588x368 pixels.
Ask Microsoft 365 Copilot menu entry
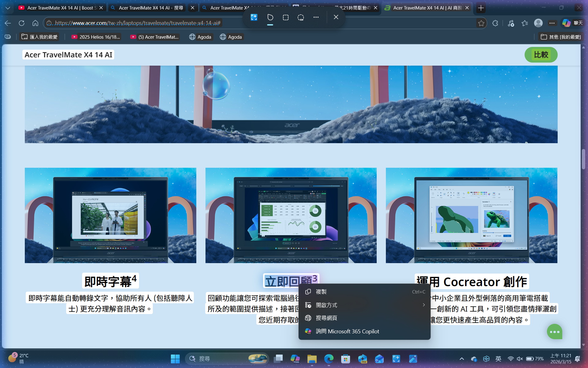click(347, 331)
